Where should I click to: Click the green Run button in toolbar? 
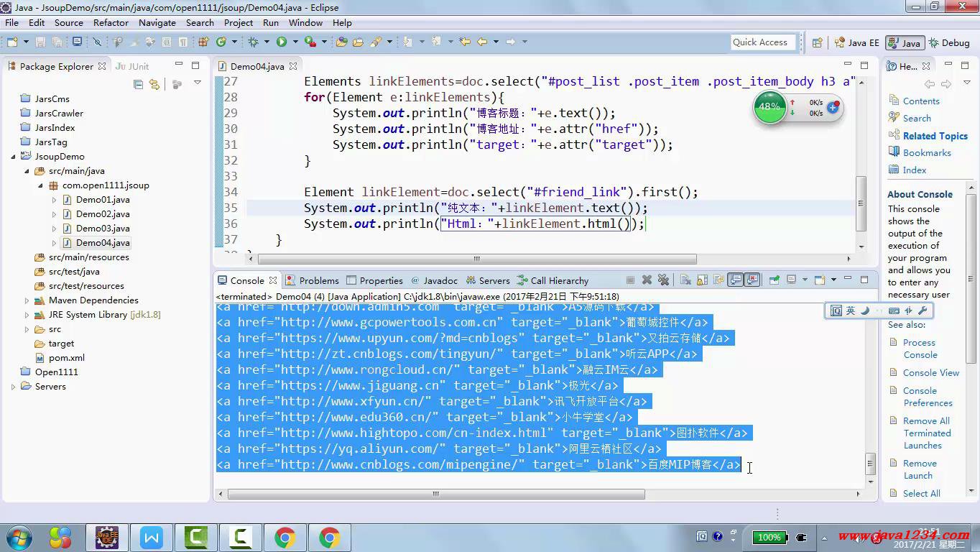point(282,42)
